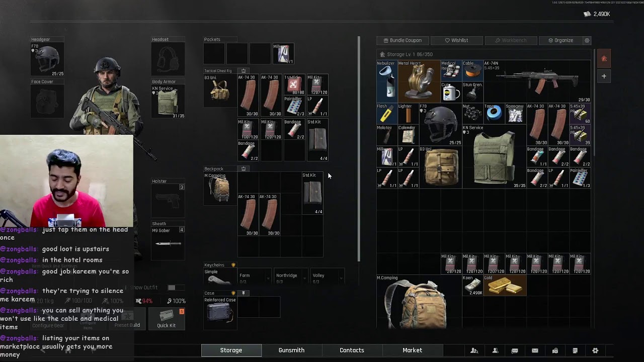
Task: Select the M.Camping backpack in storage
Action: (x=419, y=302)
